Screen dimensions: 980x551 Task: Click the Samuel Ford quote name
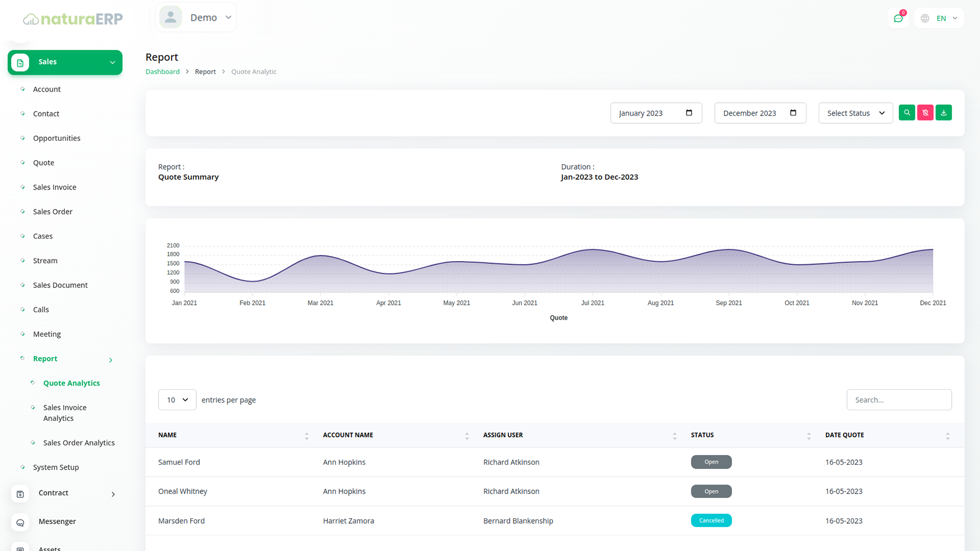pyautogui.click(x=179, y=462)
